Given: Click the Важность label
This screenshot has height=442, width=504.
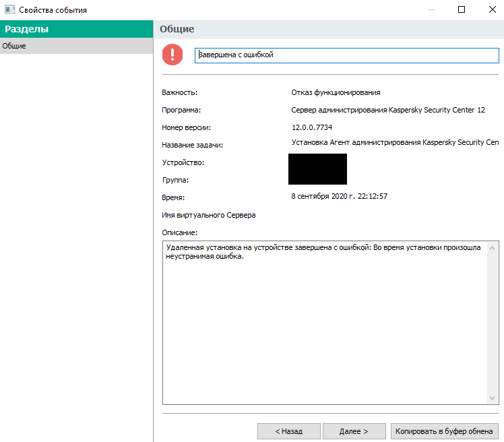Looking at the screenshot, I should click(x=180, y=92).
